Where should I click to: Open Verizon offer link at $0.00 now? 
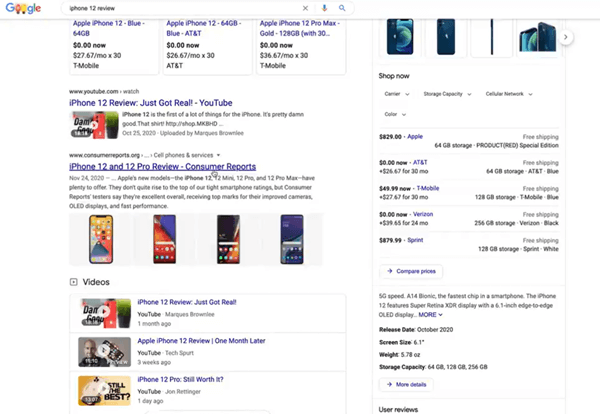pyautogui.click(x=423, y=214)
